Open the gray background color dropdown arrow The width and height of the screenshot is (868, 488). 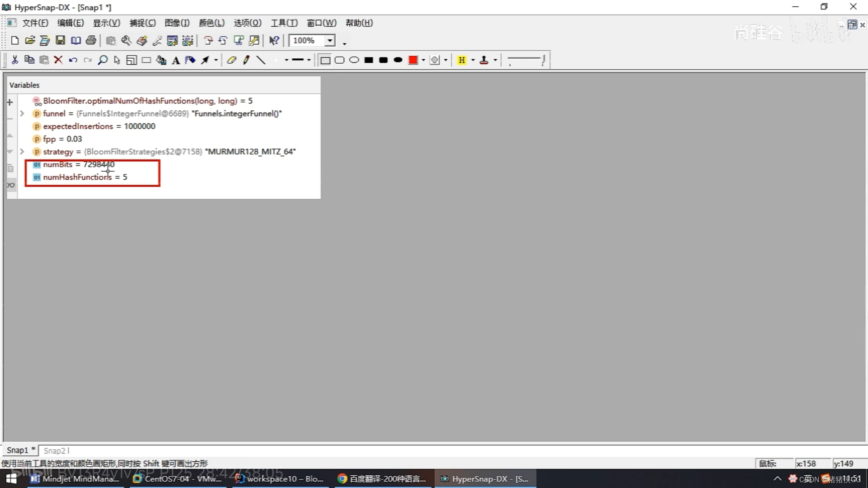point(446,60)
